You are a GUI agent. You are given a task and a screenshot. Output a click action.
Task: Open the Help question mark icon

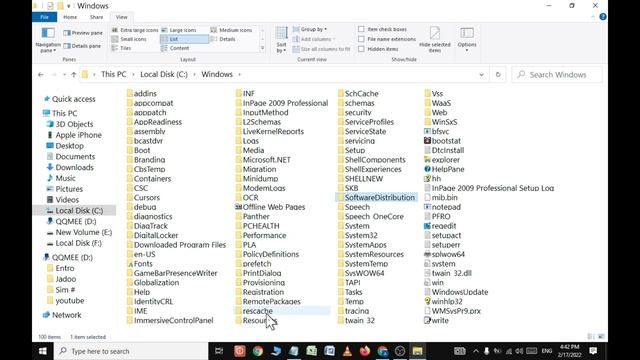click(602, 17)
